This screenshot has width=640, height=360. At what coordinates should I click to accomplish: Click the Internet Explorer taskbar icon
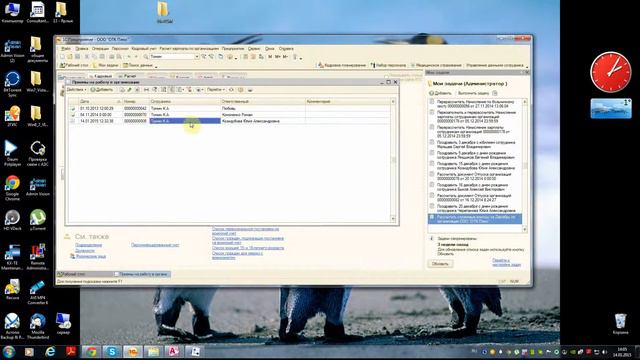[50, 351]
